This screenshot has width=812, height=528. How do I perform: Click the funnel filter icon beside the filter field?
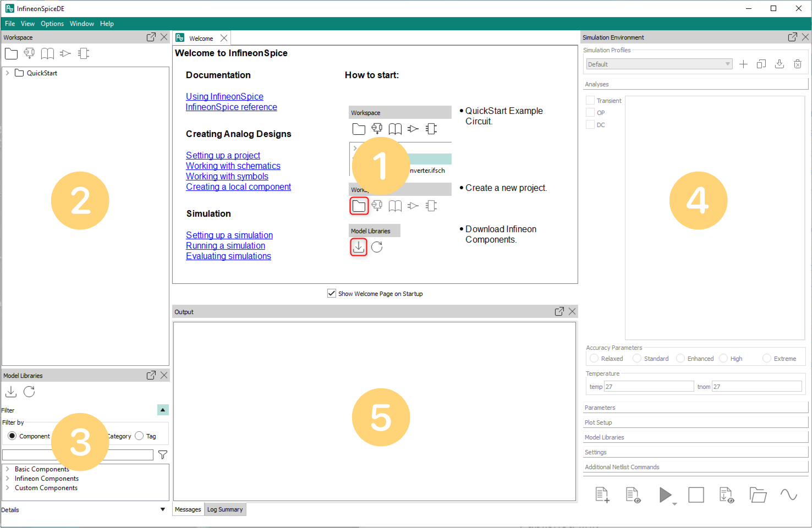click(163, 455)
